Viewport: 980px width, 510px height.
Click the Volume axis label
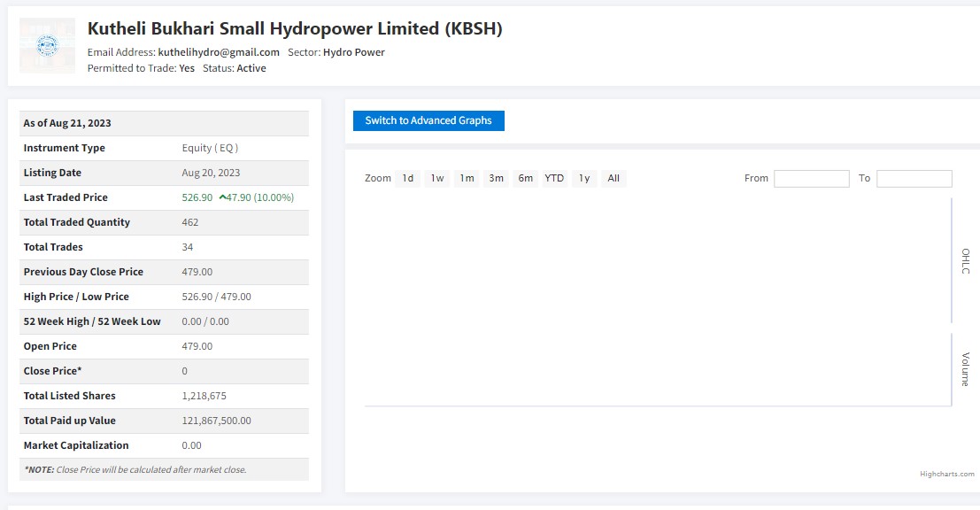coord(966,369)
